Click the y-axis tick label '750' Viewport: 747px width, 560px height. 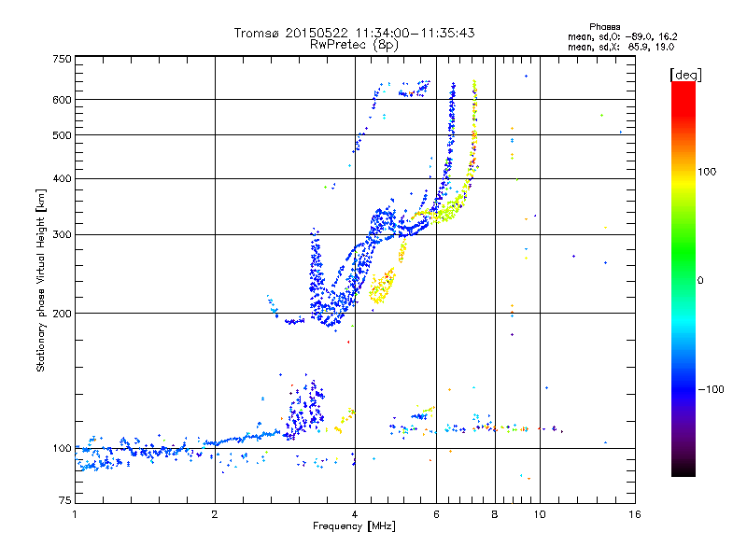click(62, 59)
